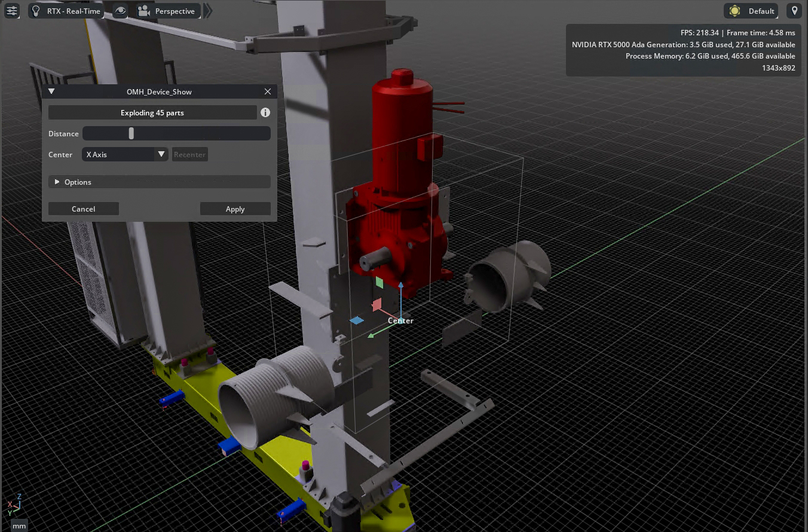Expand the collapsed viewport toolbar chevron
808x532 pixels.
(207, 11)
